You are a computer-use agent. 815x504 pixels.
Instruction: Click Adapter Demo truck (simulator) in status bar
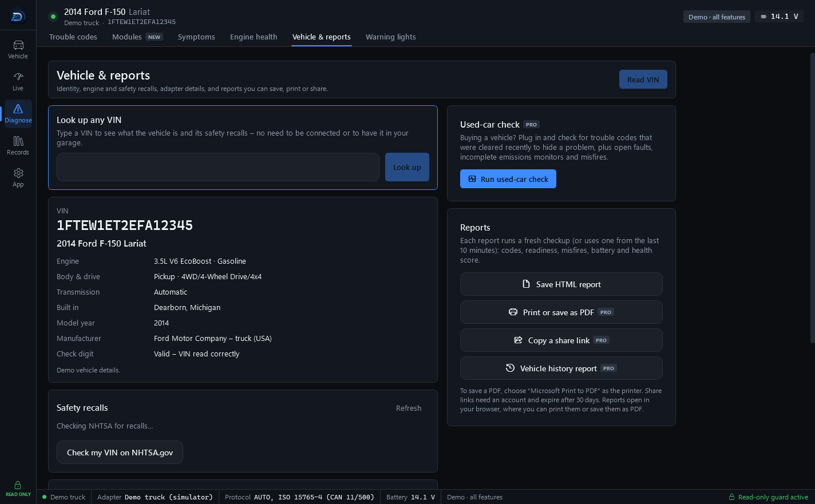pyautogui.click(x=155, y=497)
